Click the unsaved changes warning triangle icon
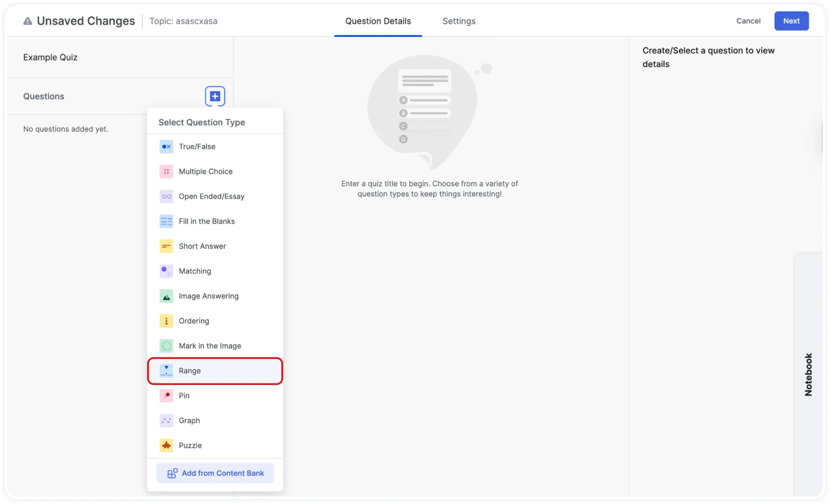This screenshot has height=504, width=830. coord(27,21)
